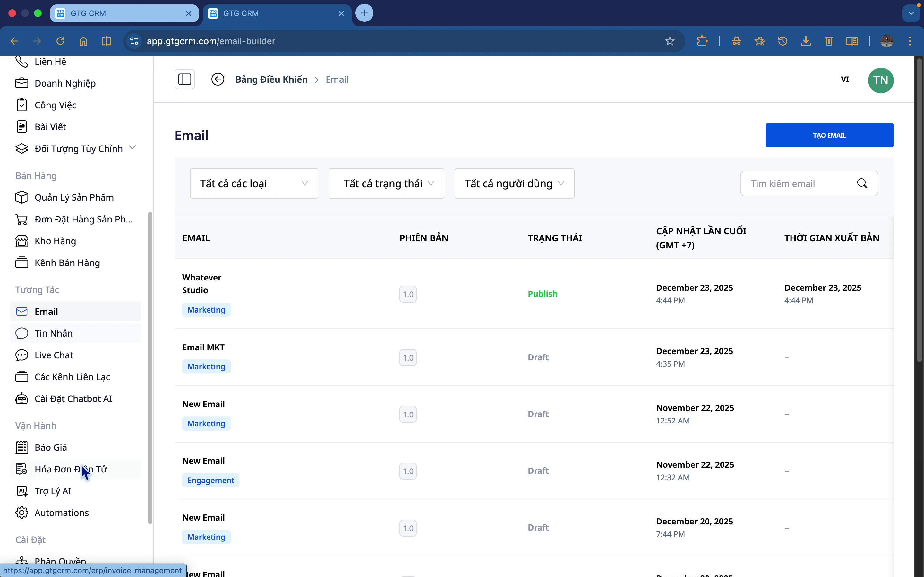
Task: Select the Tin Nhắn chat bubble icon
Action: click(x=22, y=333)
